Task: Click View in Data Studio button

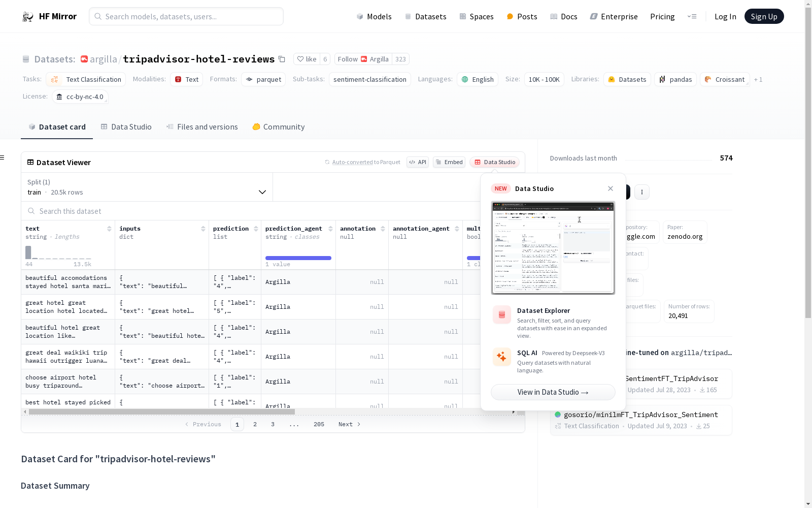Action: pos(553,392)
